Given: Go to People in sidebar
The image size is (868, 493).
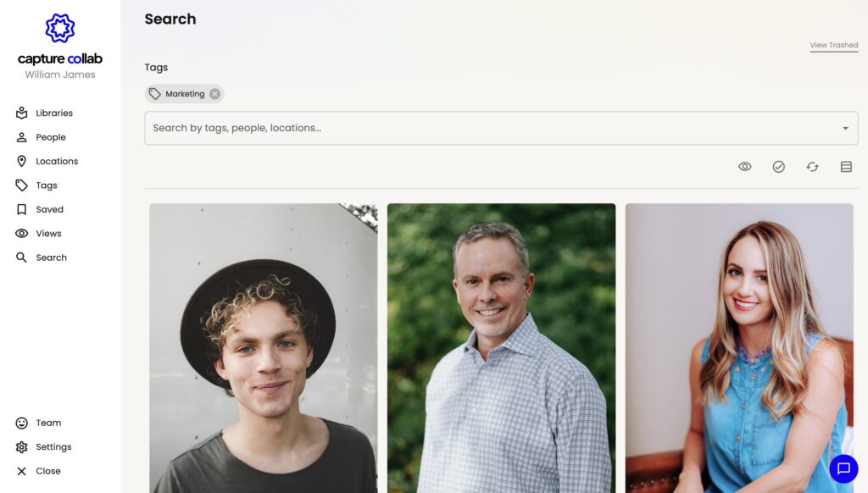Looking at the screenshot, I should [x=41, y=137].
